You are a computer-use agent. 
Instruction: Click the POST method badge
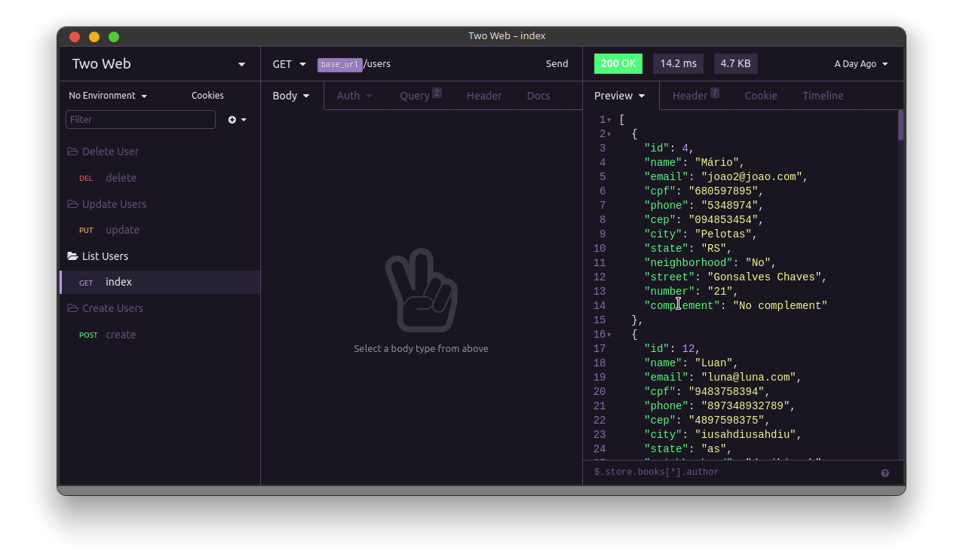tap(88, 335)
